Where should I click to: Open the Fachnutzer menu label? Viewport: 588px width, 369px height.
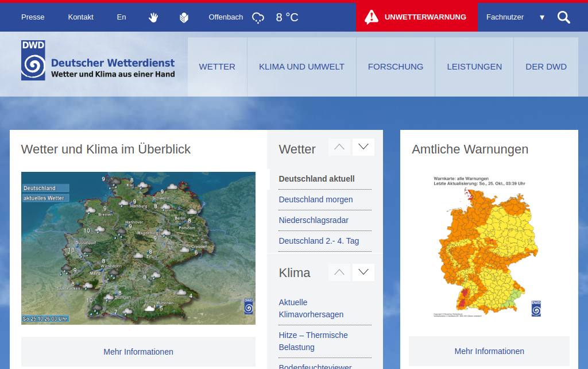click(x=505, y=17)
